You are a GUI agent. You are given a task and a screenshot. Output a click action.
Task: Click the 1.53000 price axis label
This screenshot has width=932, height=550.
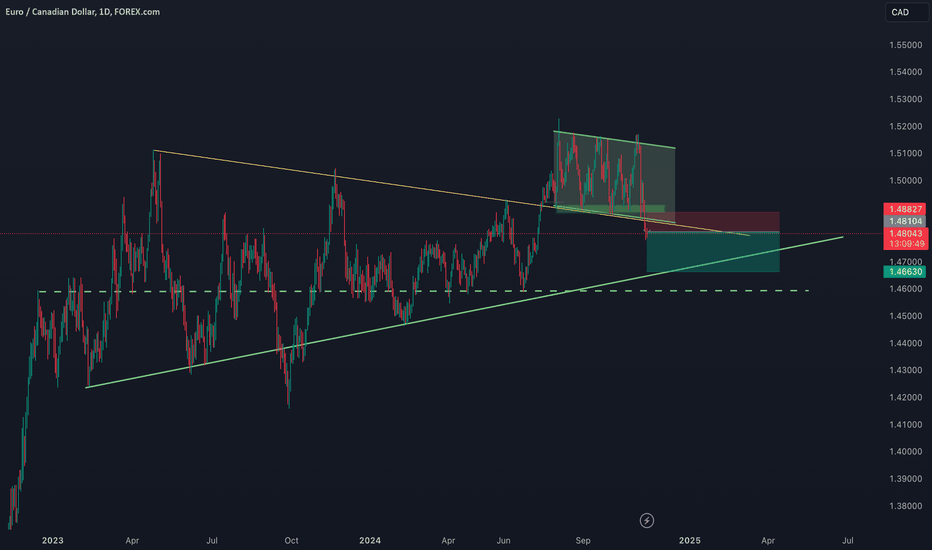coord(906,99)
